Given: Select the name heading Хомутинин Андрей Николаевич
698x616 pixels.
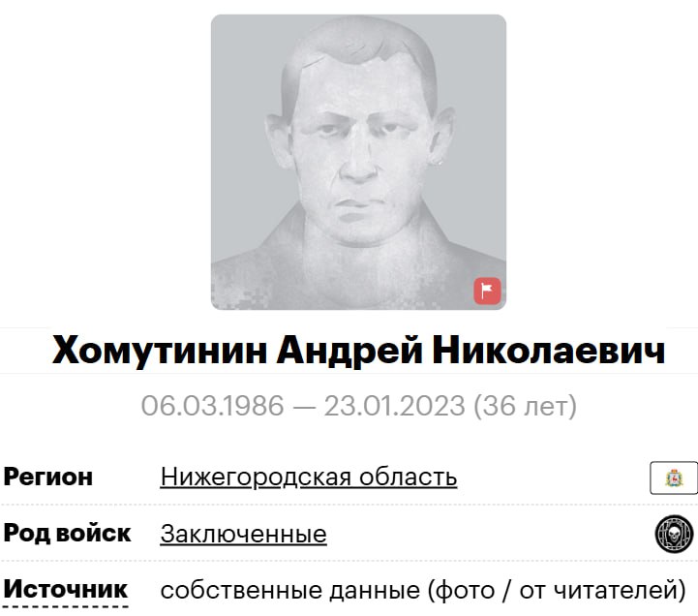Looking at the screenshot, I should [x=359, y=351].
